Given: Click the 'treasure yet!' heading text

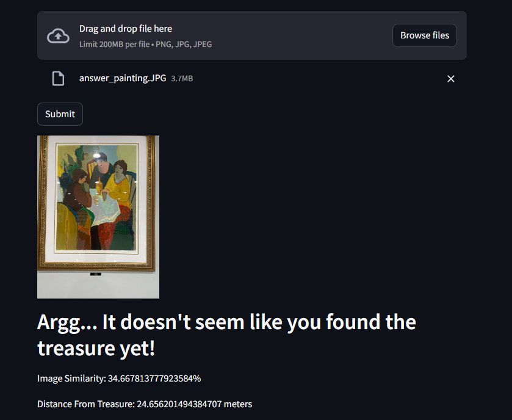Looking at the screenshot, I should coord(96,348).
